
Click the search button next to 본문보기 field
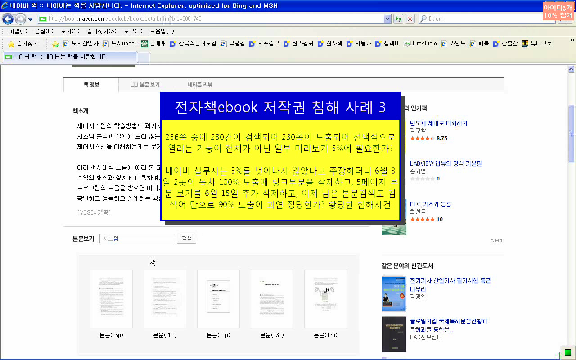187,238
